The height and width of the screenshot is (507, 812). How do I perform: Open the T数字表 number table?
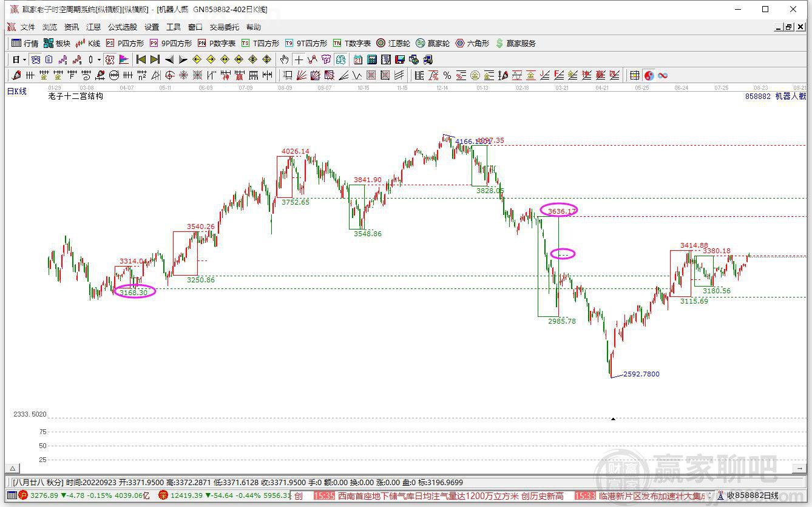352,43
